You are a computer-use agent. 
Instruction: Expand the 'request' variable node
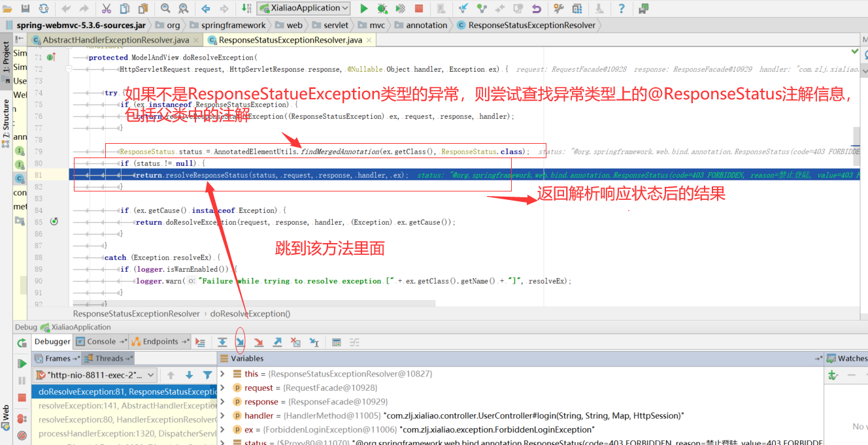(222, 387)
